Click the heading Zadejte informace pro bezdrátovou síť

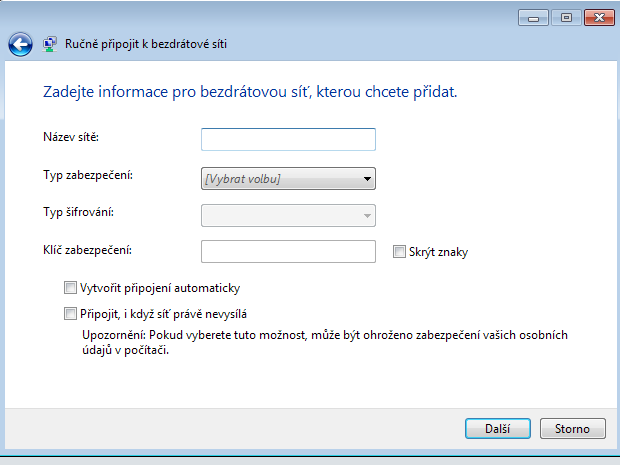click(x=250, y=92)
